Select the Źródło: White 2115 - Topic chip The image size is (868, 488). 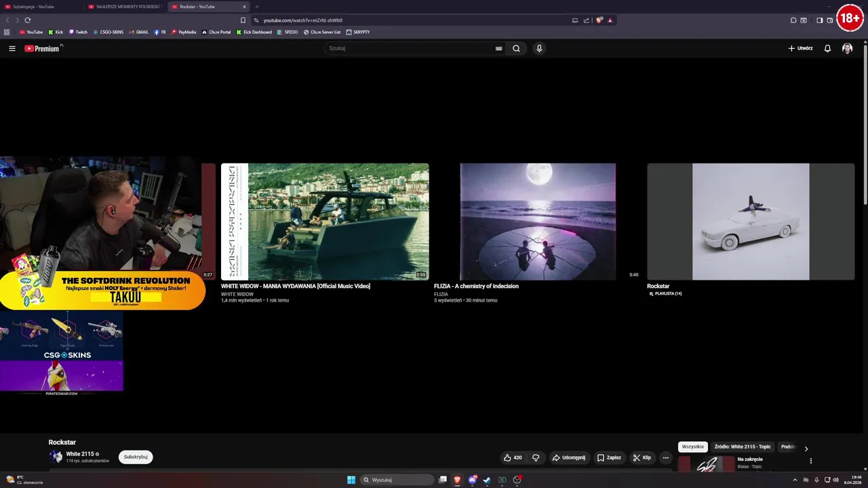pos(743,447)
